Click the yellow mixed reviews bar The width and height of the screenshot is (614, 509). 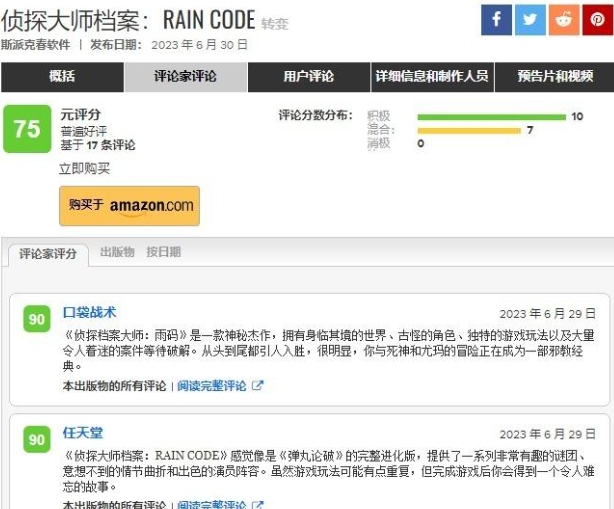click(x=469, y=130)
